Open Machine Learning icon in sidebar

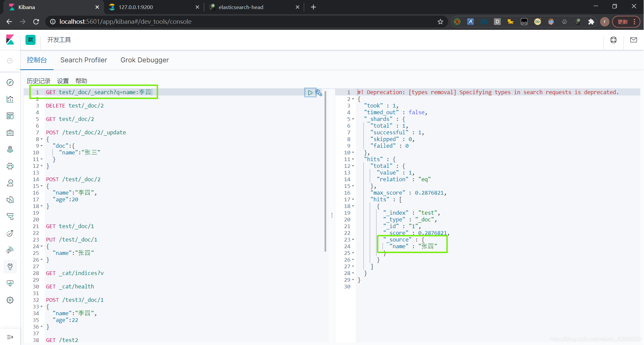coord(10,166)
